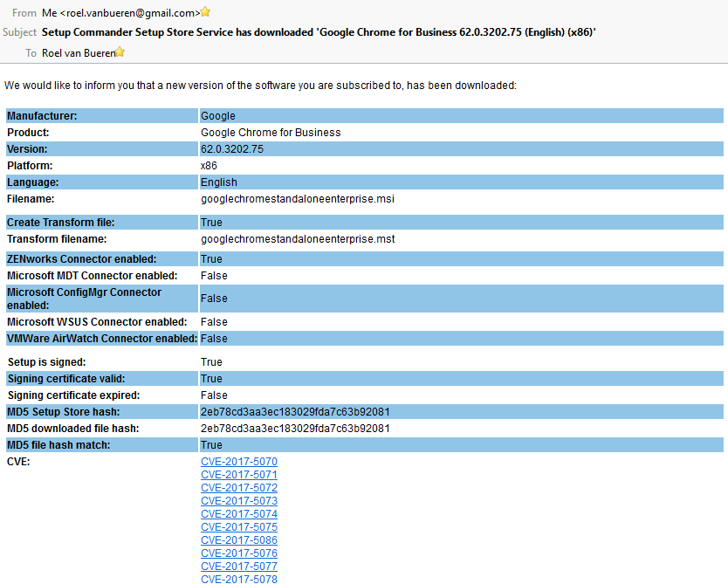Follow the CVE-2017-5086 hyperlink
This screenshot has width=728, height=584.
click(239, 539)
